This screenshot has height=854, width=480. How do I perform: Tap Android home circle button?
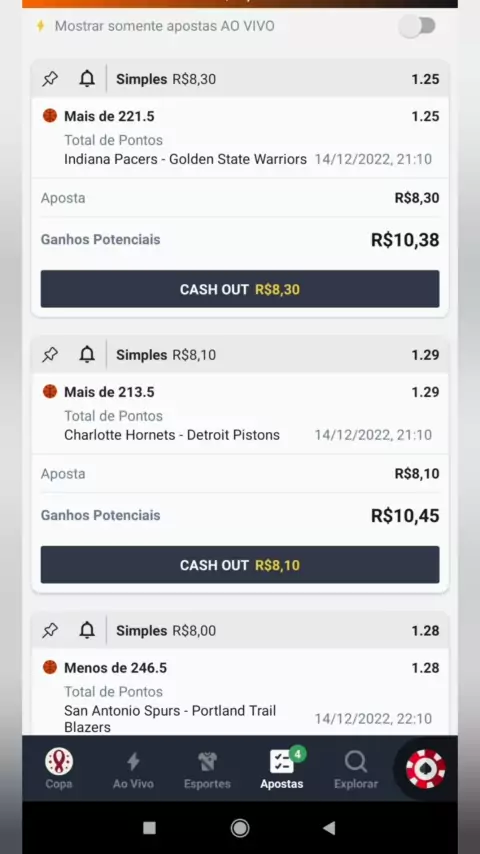point(240,828)
